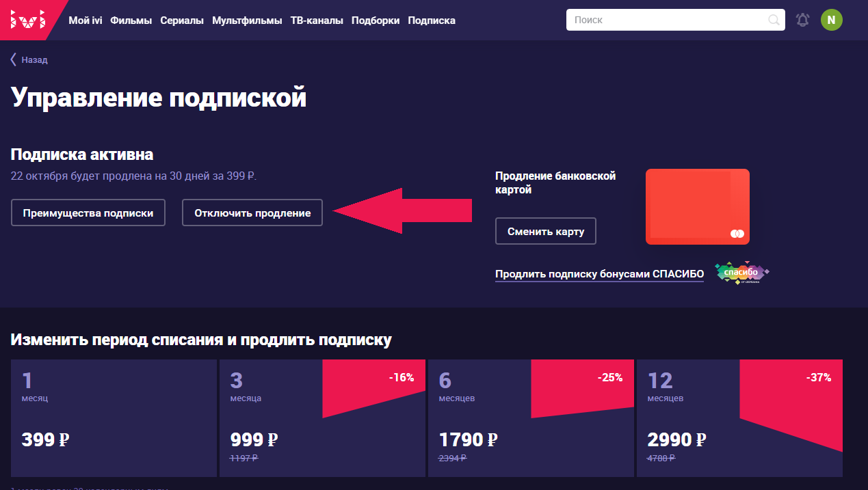Viewport: 868px width, 490px height.
Task: Open notifications bell icon
Action: click(803, 20)
